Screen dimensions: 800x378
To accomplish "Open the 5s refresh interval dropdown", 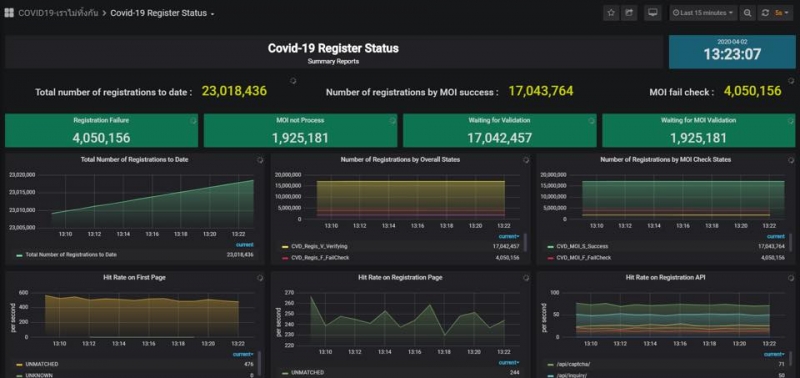I will 782,13.
